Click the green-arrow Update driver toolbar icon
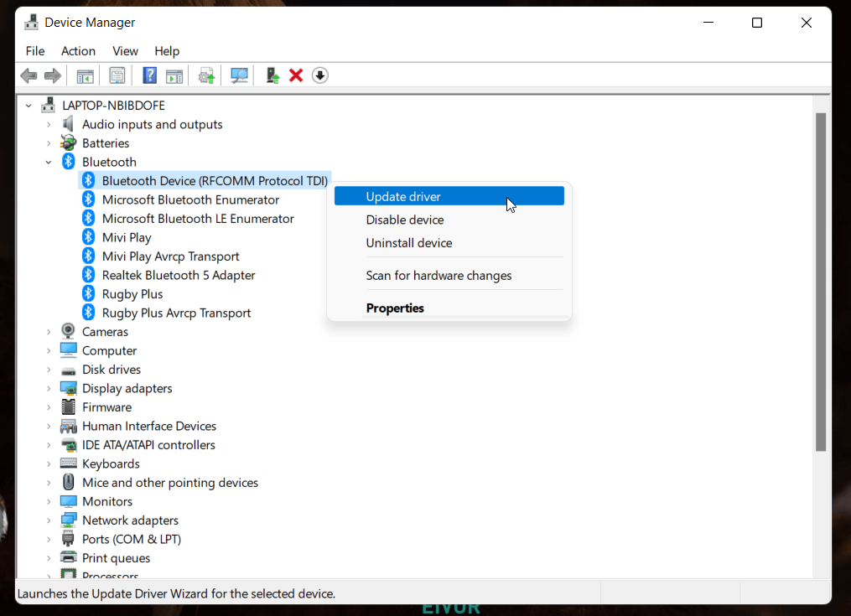The height and width of the screenshot is (616, 851). [272, 75]
